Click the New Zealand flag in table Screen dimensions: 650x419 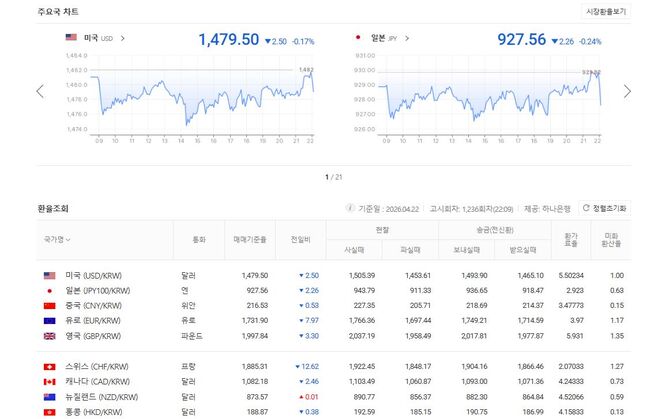point(49,397)
